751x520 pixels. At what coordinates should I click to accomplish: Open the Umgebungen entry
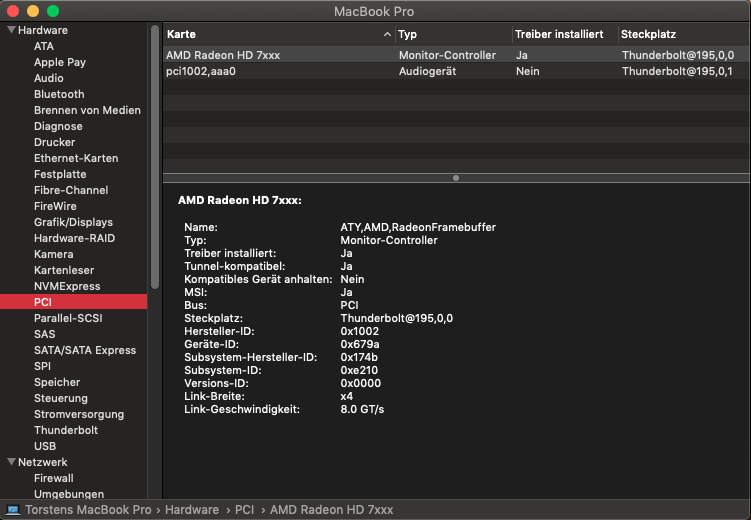[x=69, y=494]
